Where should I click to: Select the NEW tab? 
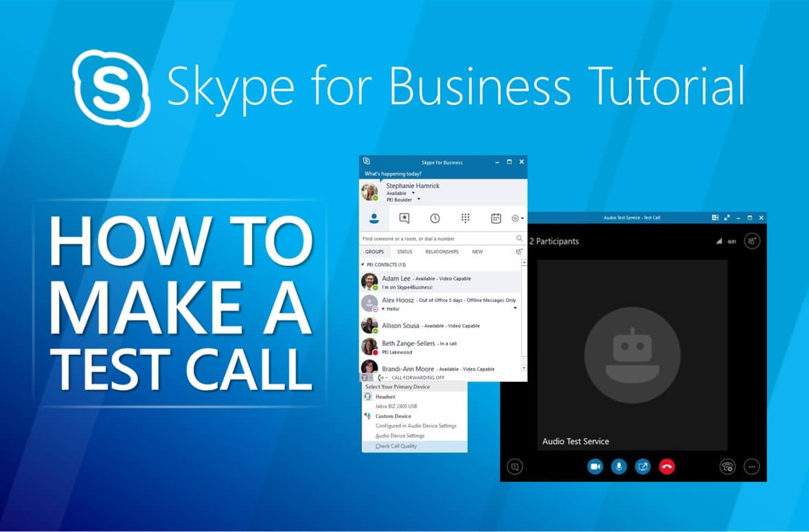(477, 251)
